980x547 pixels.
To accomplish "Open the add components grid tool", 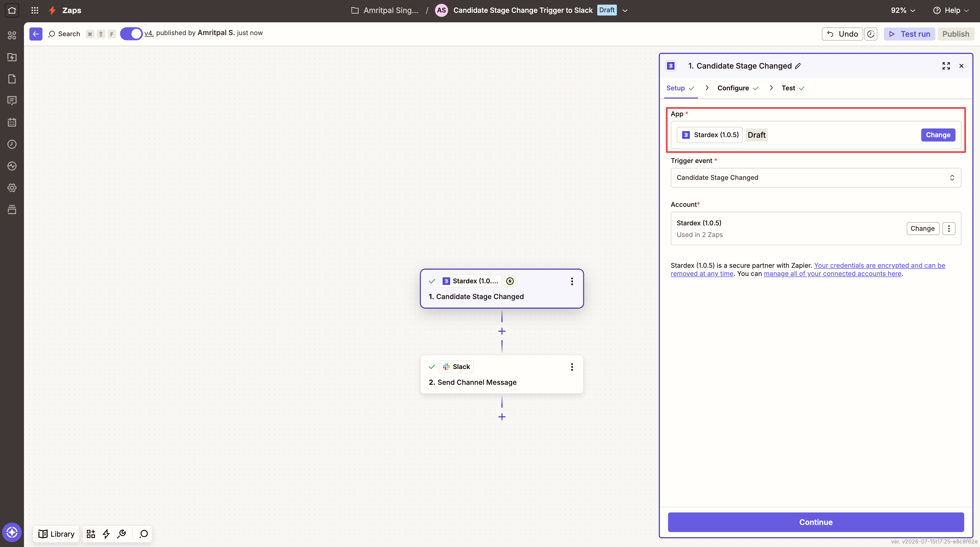I will pos(91,534).
